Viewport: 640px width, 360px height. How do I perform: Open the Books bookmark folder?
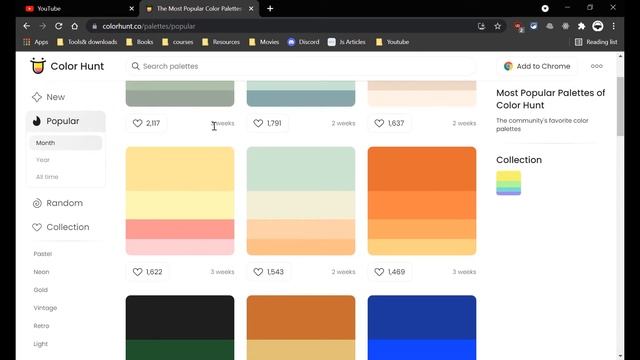140,42
